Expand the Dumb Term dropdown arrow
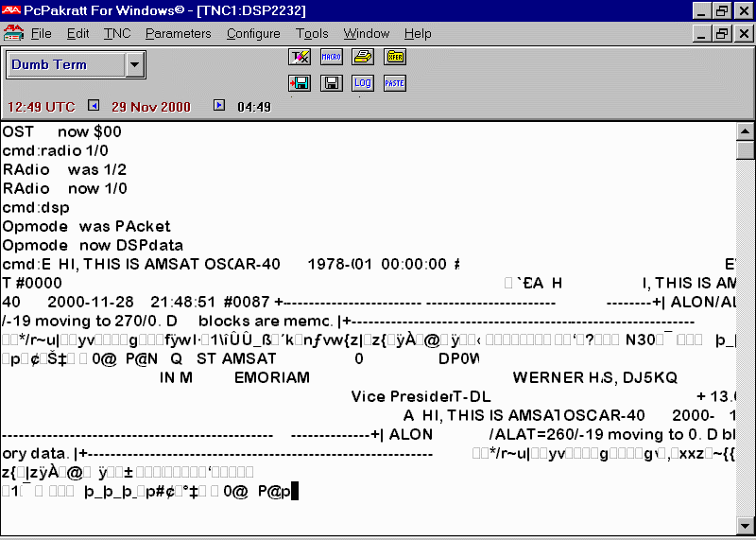756x540 pixels. pos(134,64)
